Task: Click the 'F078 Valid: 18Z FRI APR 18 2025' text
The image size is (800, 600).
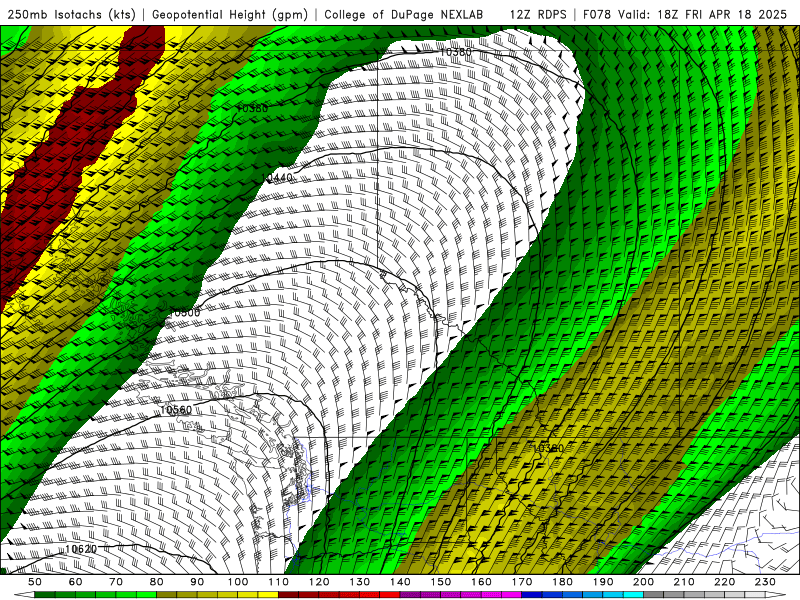Action: click(685, 15)
